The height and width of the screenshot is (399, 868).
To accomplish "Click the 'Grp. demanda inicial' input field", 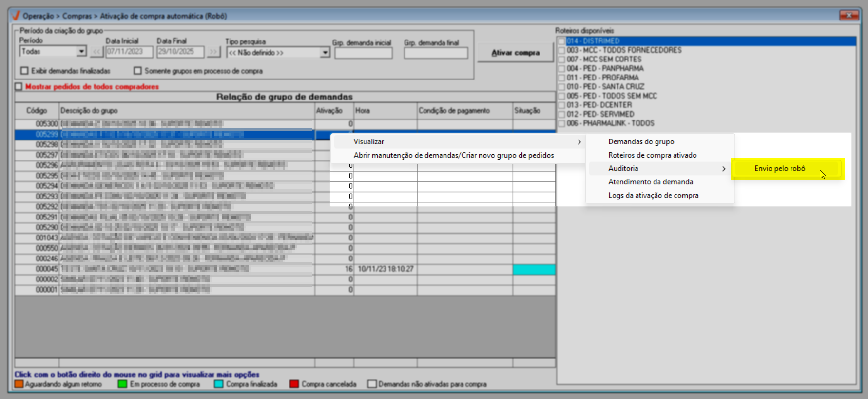I will 363,53.
